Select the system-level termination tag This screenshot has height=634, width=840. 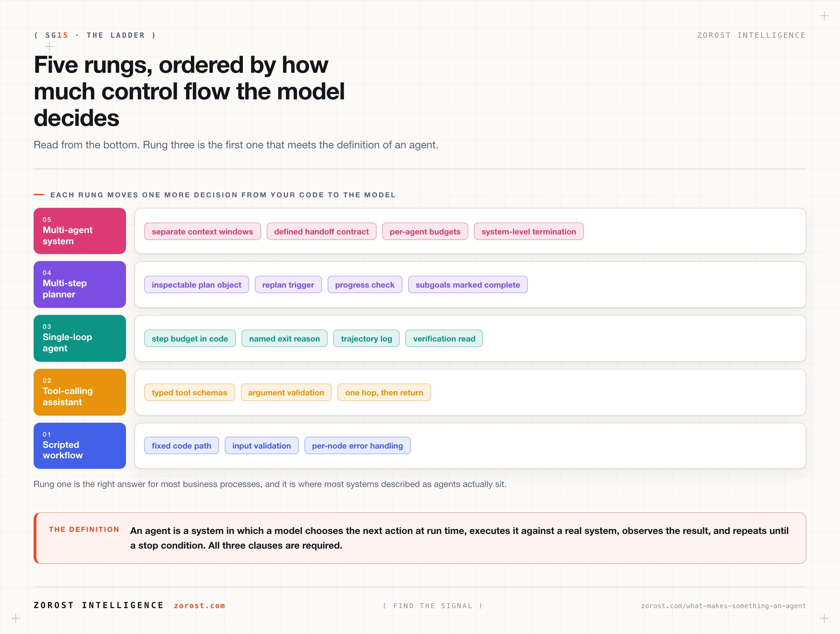(528, 232)
